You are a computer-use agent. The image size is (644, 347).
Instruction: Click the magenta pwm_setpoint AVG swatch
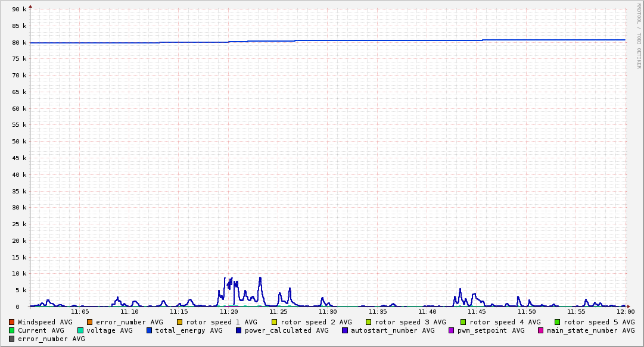click(x=452, y=330)
